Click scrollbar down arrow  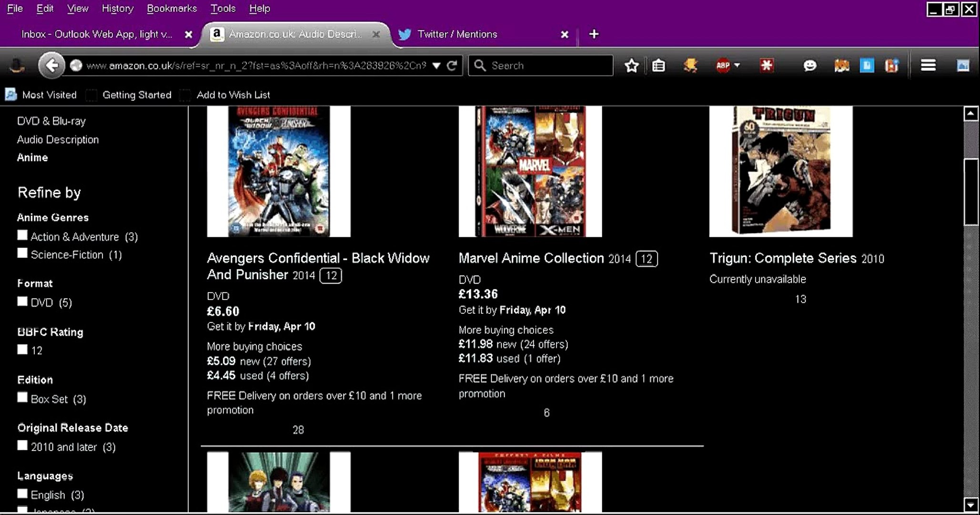click(971, 505)
